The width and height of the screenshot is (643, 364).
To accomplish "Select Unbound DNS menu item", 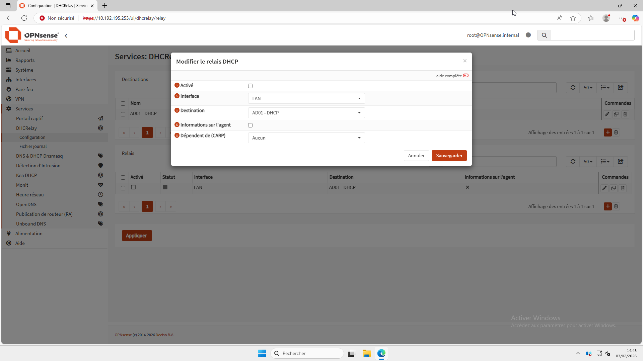I will point(31,224).
